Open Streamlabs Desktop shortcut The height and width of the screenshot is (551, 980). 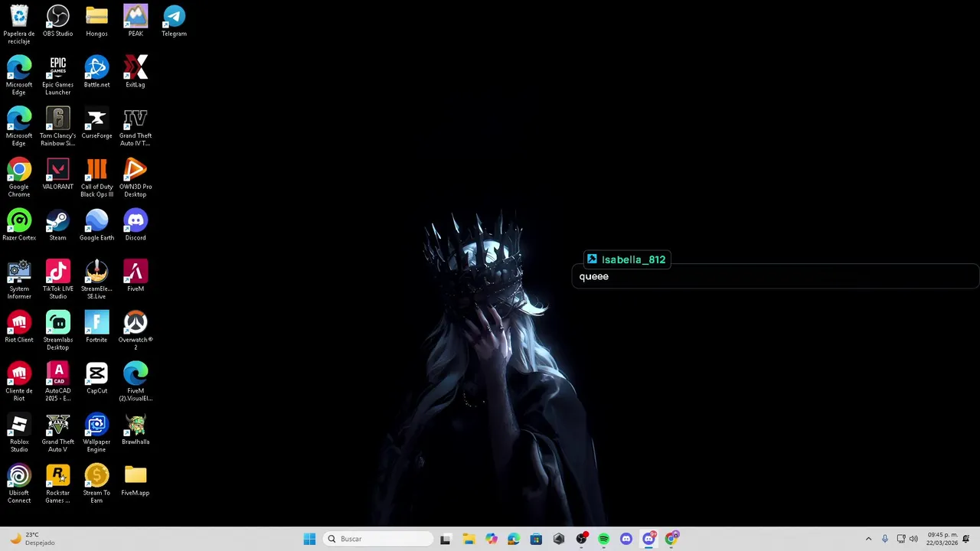58,331
